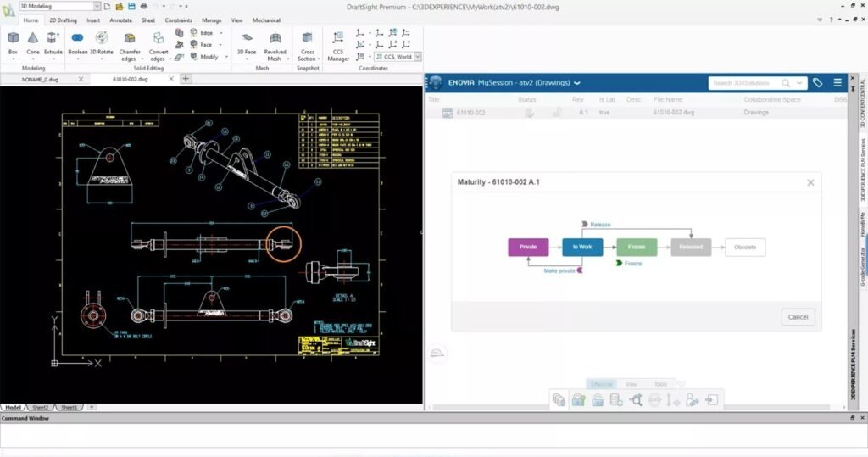
Task: Click the ENOVIA tag icon
Action: [818, 83]
